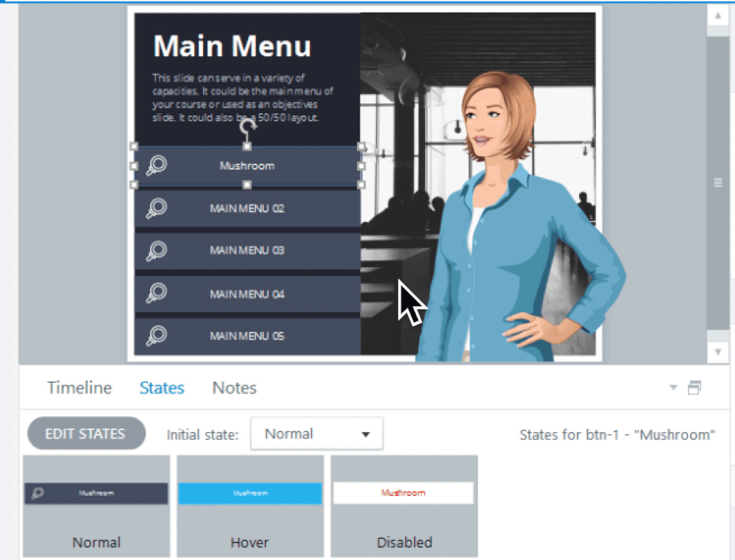
Task: Switch to the Timeline tab
Action: [x=79, y=388]
